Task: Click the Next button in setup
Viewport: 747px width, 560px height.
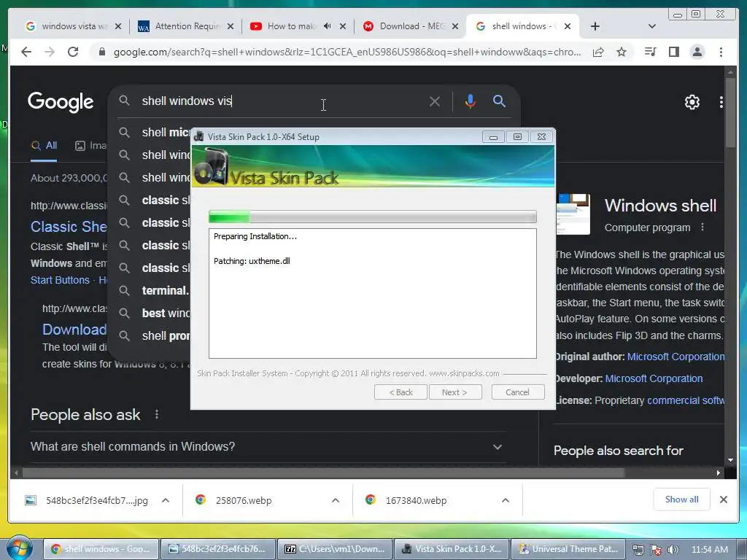Action: coord(455,392)
